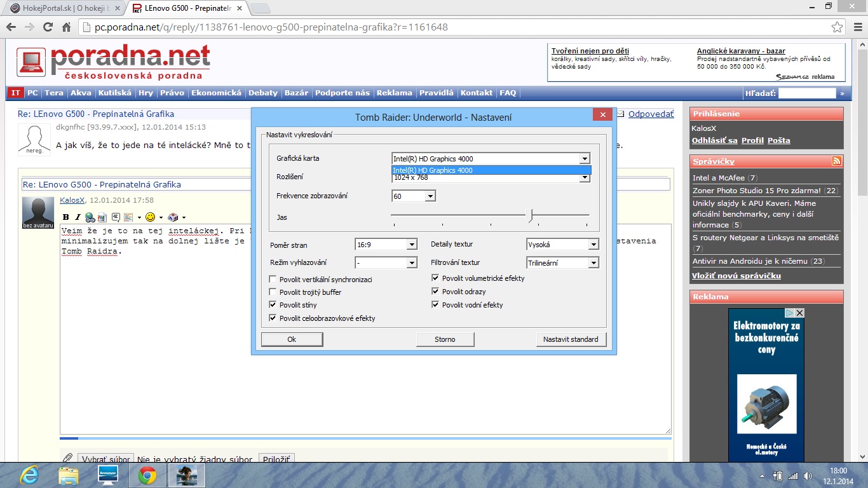
Task: Show hidden tray icons arrow
Action: click(x=763, y=476)
